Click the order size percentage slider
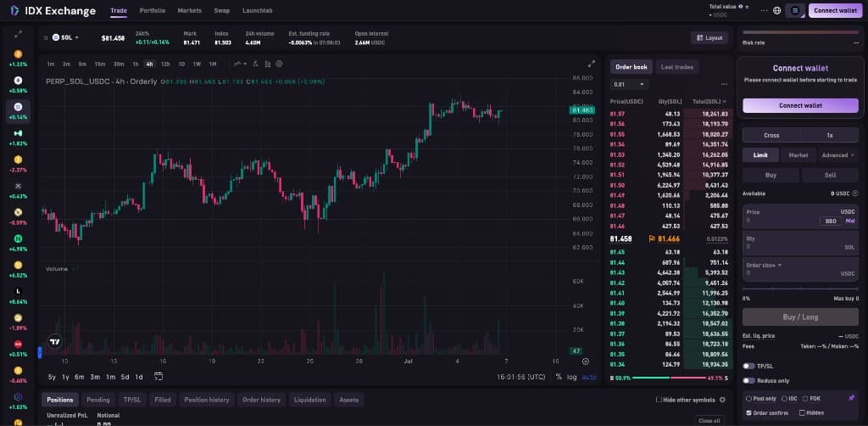 pos(800,289)
